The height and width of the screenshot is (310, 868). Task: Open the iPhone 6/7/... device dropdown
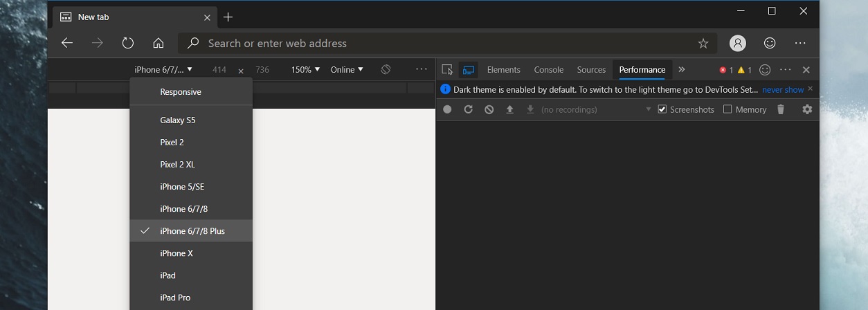(163, 69)
